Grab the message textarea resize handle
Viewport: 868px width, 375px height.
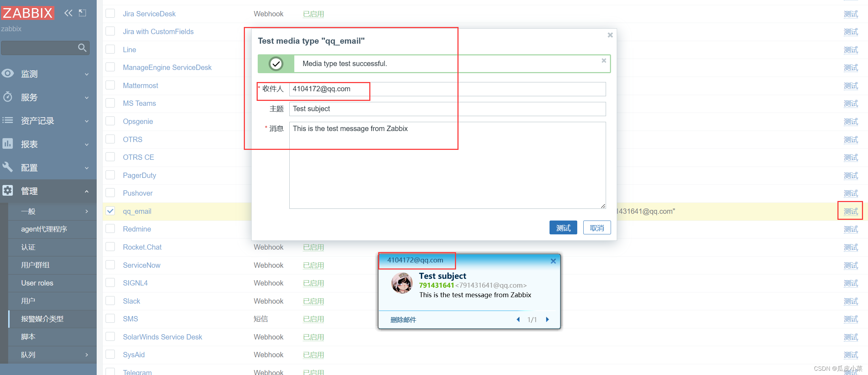(603, 206)
